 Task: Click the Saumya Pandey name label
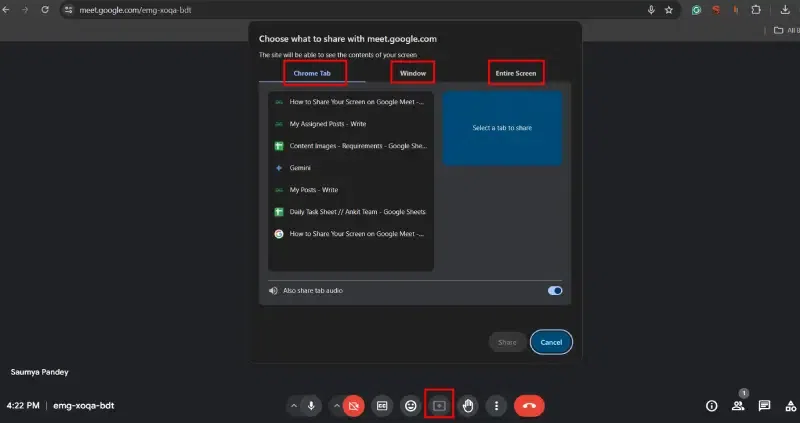coord(39,372)
